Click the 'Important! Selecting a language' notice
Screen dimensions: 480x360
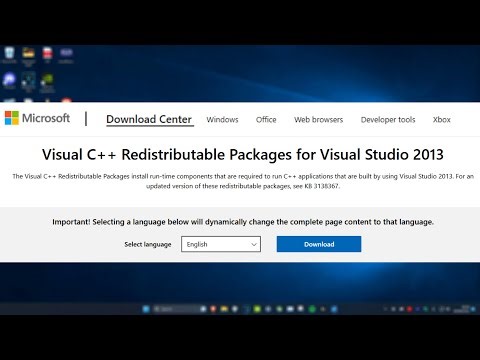tap(243, 222)
